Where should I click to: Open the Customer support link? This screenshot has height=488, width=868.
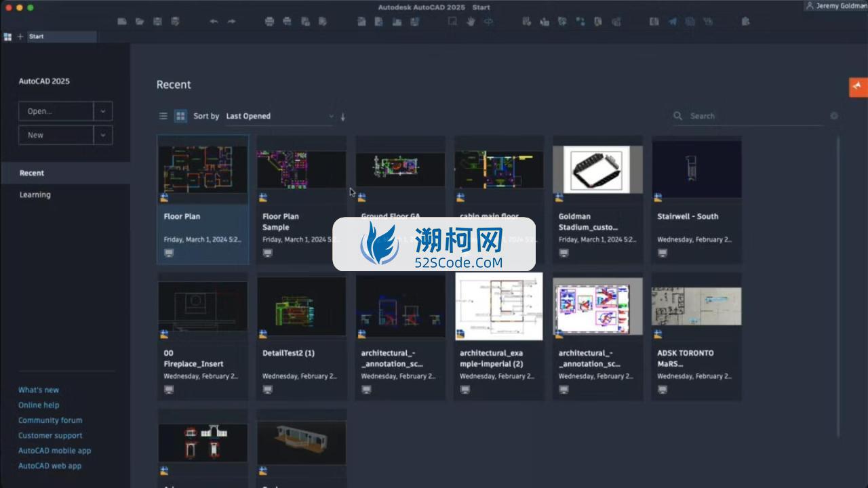(50, 435)
